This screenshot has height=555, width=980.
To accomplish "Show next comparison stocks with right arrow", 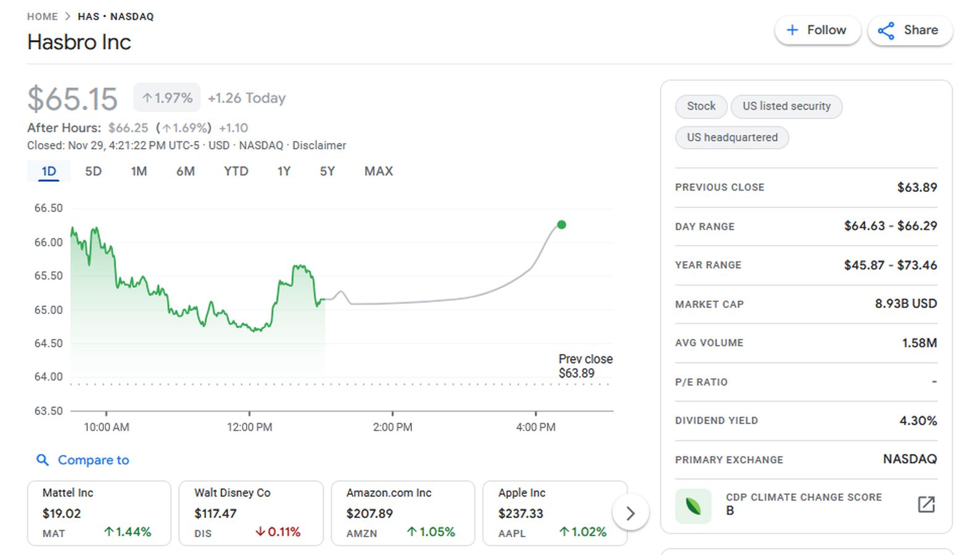I will coord(630,513).
